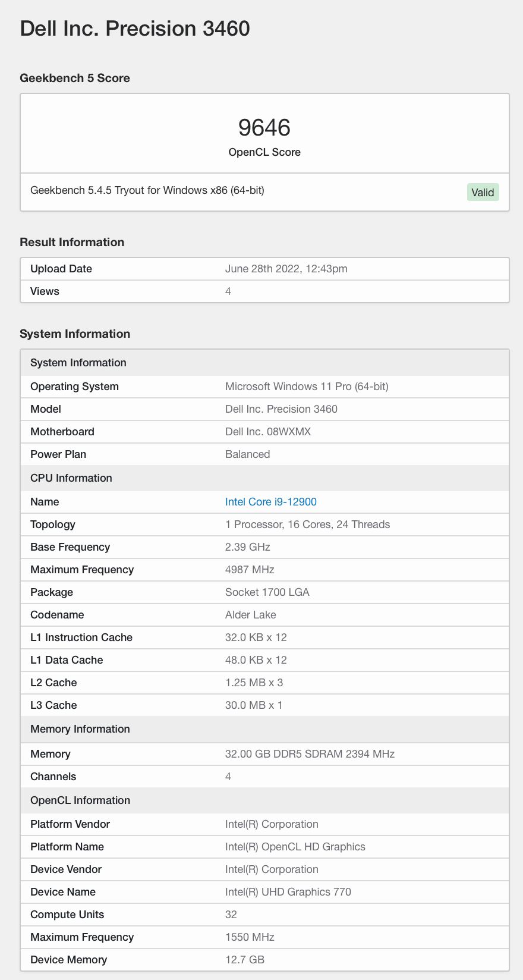Image resolution: width=523 pixels, height=980 pixels.
Task: Click the 12.7 GB device memory value
Action: [244, 960]
